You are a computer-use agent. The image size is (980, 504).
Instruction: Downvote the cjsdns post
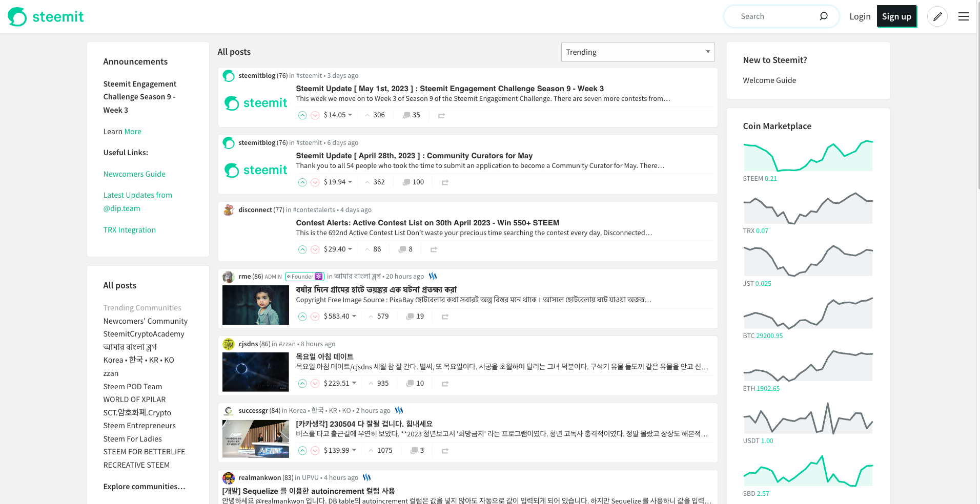tap(315, 384)
